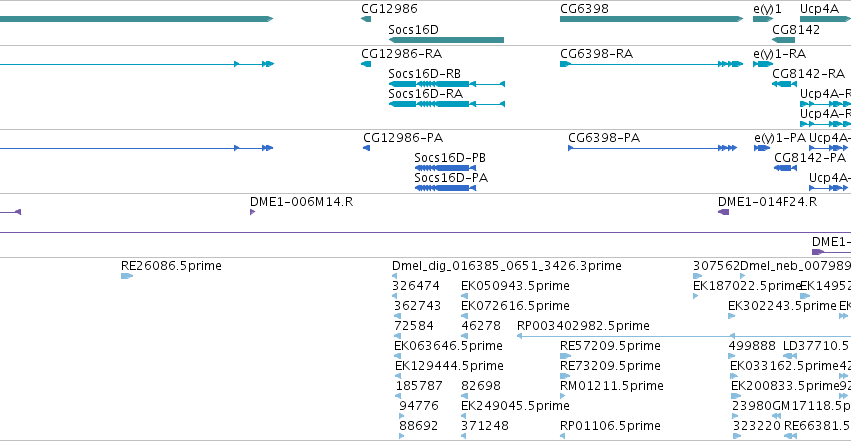Click the RE57209.5prime label
851x441 pixels.
point(610,346)
